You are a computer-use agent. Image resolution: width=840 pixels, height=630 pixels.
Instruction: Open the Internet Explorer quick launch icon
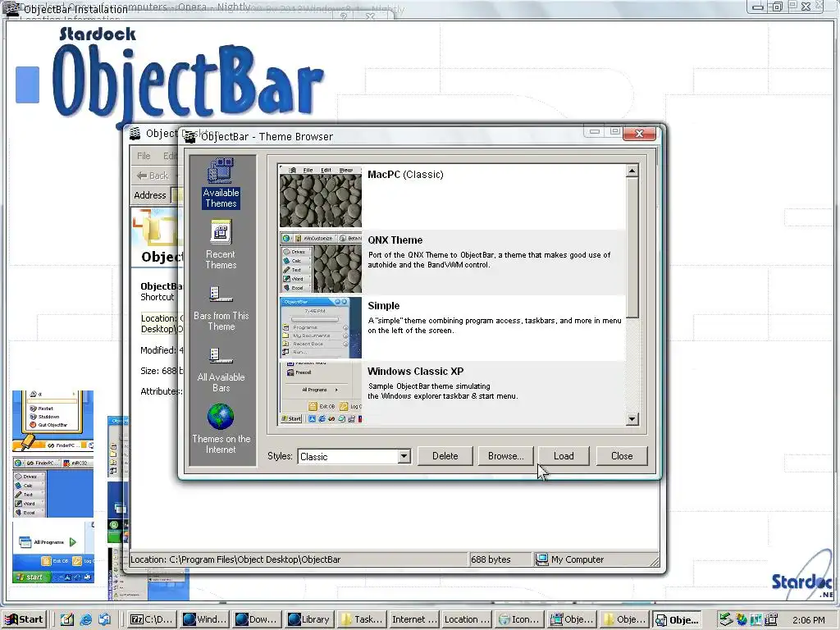tap(85, 620)
